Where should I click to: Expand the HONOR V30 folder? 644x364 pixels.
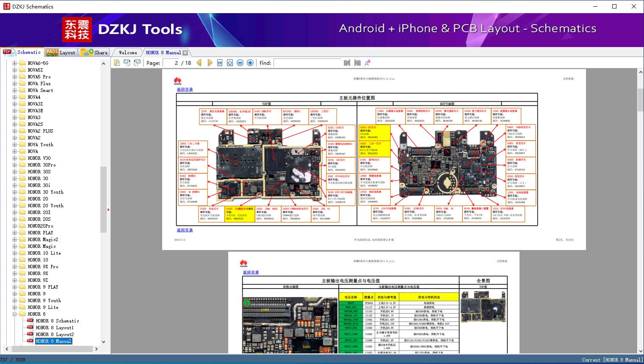click(x=15, y=158)
